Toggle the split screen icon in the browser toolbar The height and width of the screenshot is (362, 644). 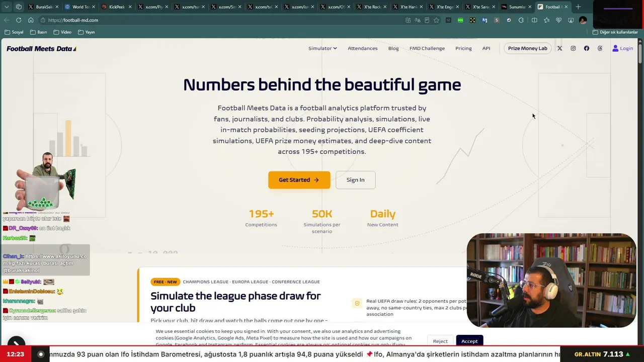(534, 20)
